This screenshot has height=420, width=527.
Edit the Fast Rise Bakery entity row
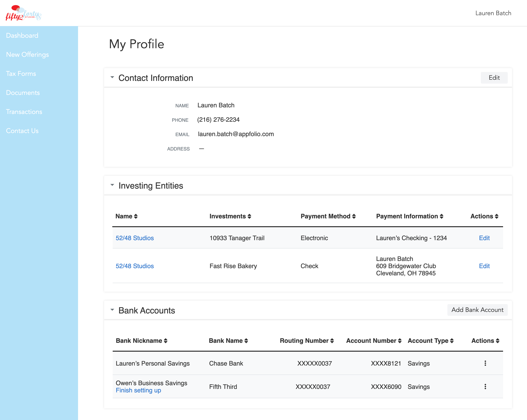click(x=484, y=266)
